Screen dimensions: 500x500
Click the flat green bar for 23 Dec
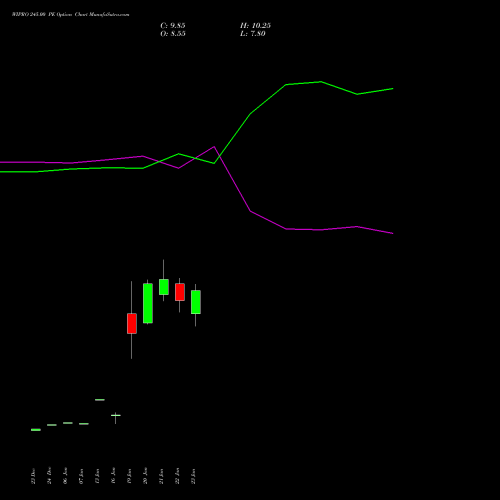(36, 430)
